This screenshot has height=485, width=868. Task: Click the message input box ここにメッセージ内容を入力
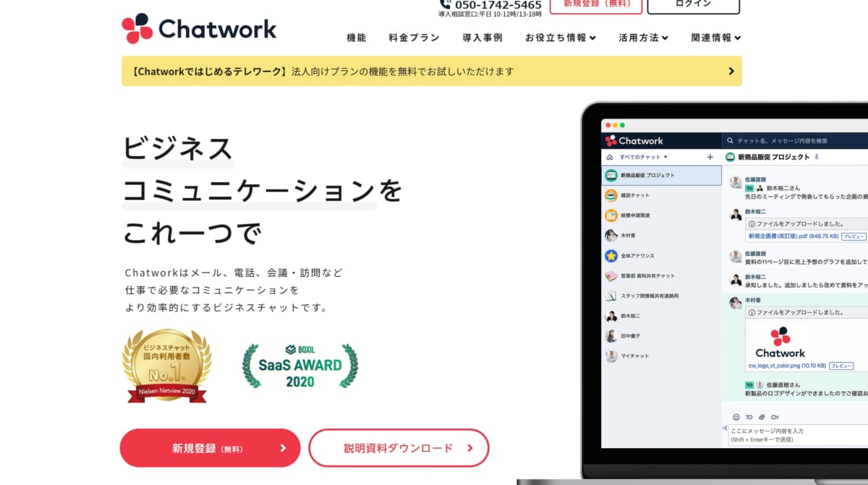click(x=797, y=434)
